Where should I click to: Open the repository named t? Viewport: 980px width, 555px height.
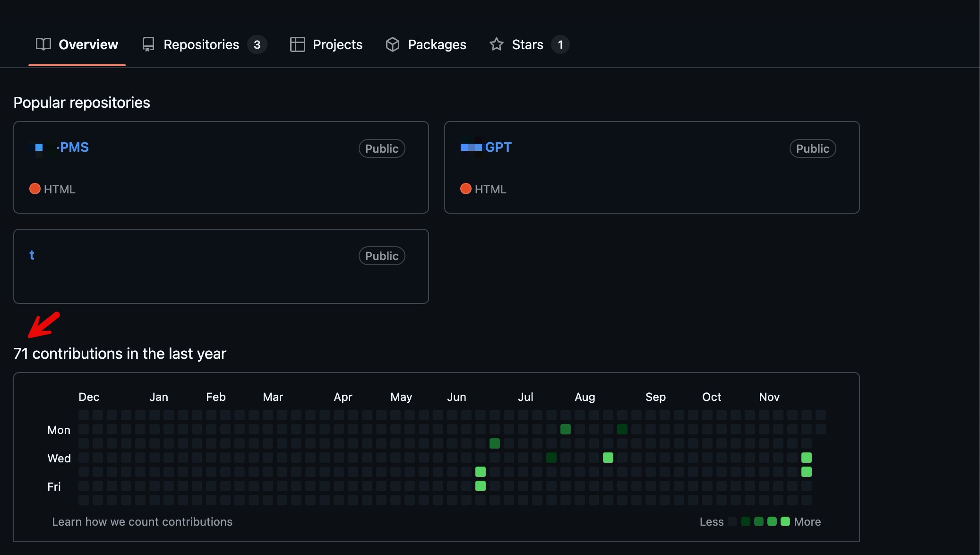click(32, 255)
